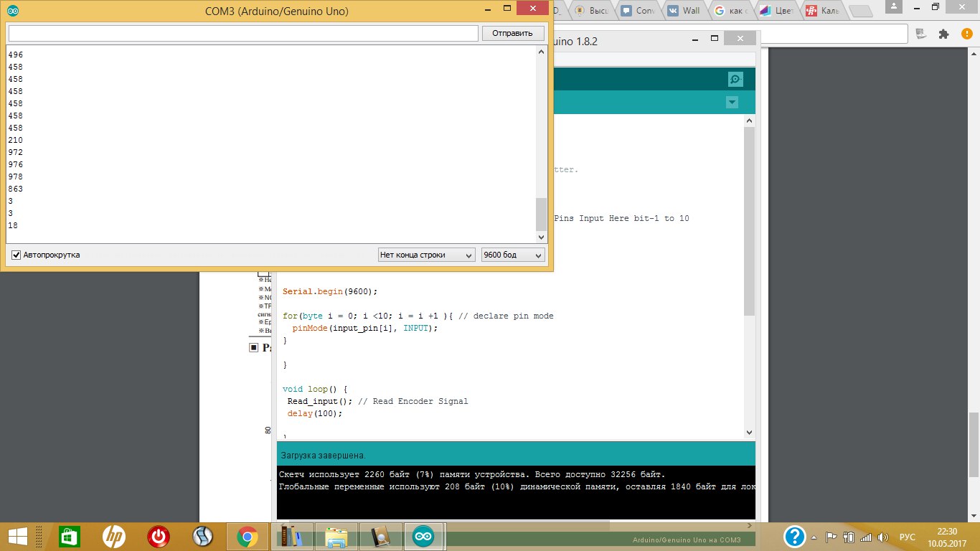
Task: Switch to the Цвет browser tab
Action: [x=778, y=10]
